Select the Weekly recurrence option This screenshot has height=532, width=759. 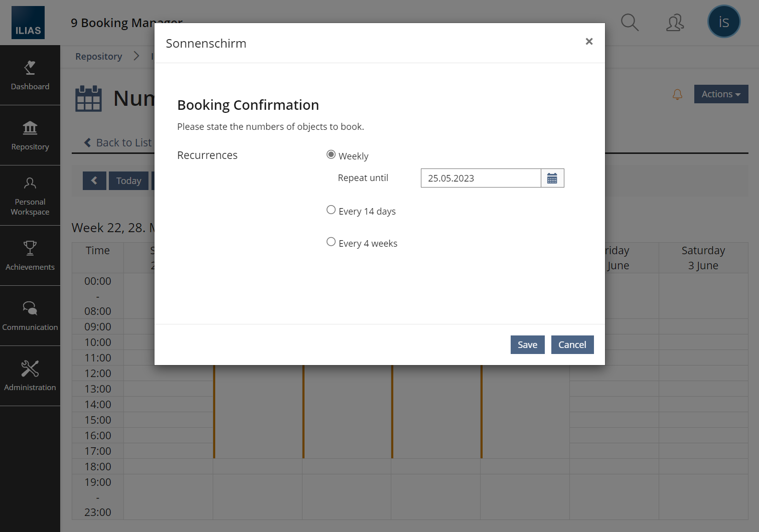(331, 155)
